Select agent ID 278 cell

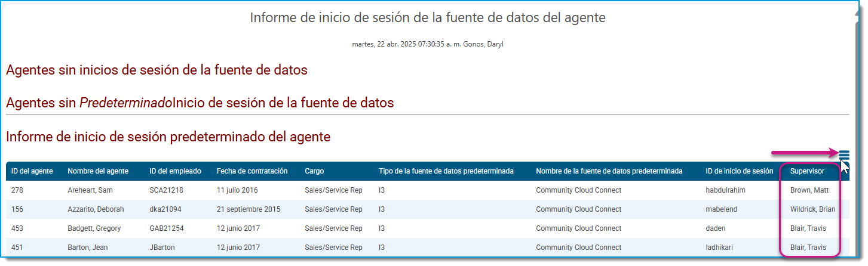click(x=17, y=190)
